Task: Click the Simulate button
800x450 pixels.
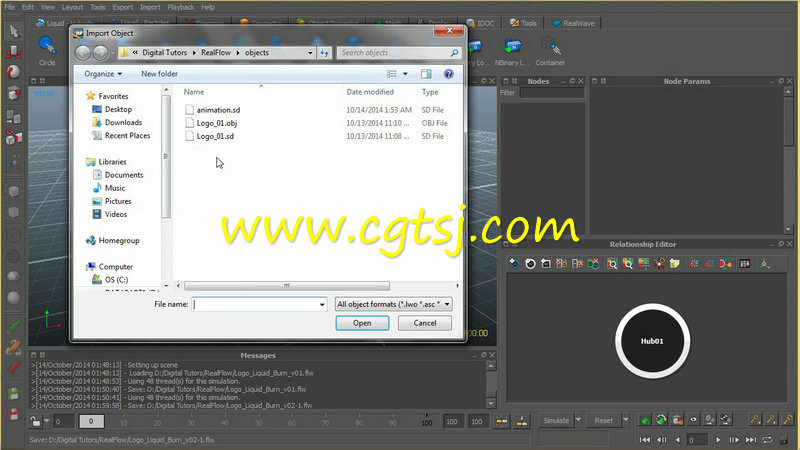Action: (x=556, y=420)
